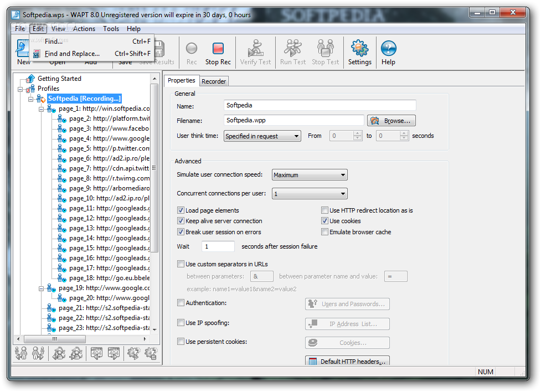Collapse the Softpedia [Recording...] node
This screenshot has height=392, width=541.
click(30, 99)
